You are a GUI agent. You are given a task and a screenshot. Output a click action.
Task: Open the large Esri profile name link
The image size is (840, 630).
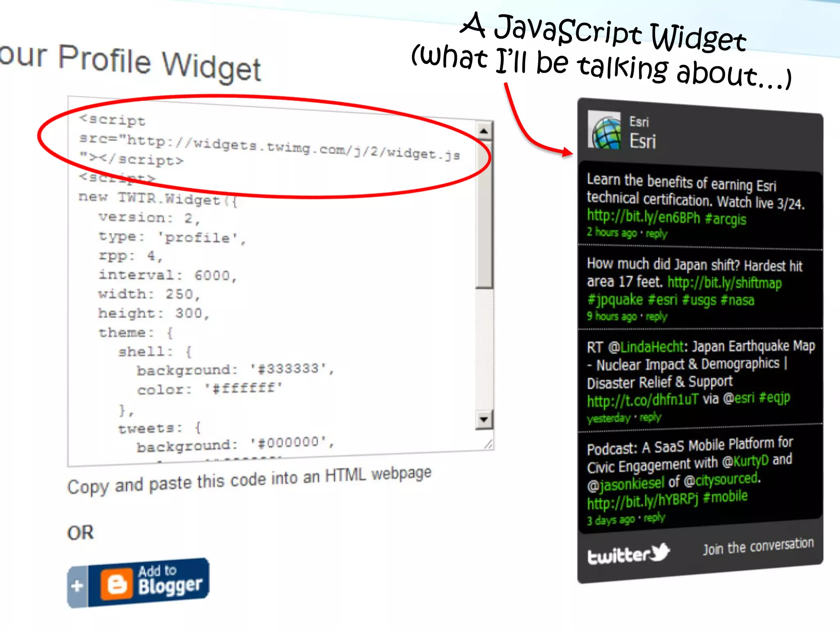[x=643, y=141]
